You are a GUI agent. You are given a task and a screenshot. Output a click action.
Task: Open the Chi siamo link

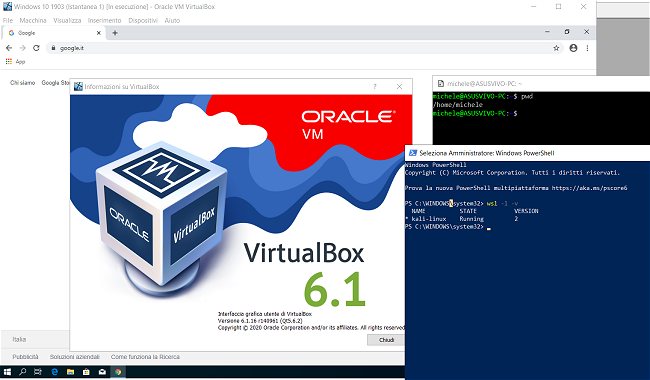coord(22,83)
